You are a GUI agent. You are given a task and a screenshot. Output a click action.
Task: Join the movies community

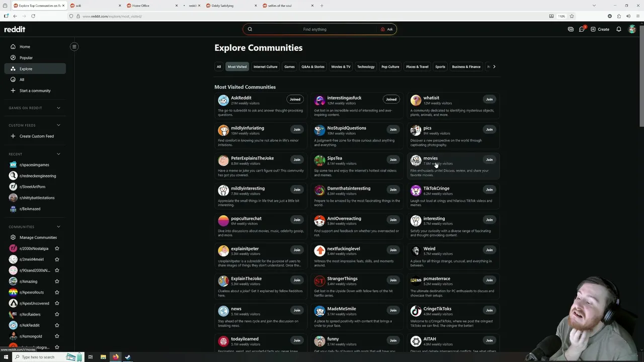[489, 159]
